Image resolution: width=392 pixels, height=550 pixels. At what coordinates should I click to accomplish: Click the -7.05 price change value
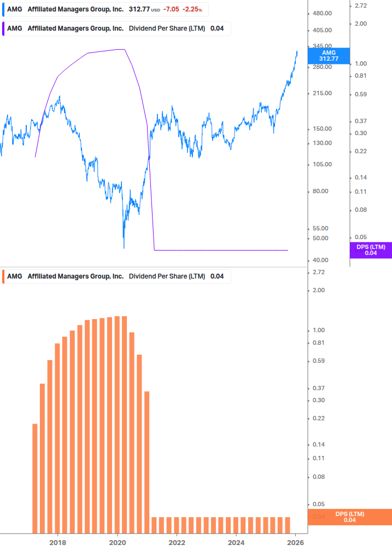click(x=171, y=9)
